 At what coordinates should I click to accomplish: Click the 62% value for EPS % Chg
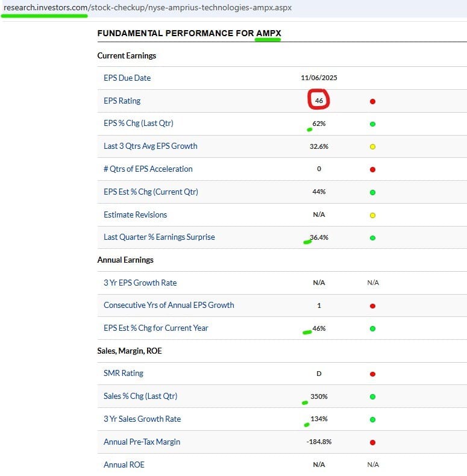(319, 124)
